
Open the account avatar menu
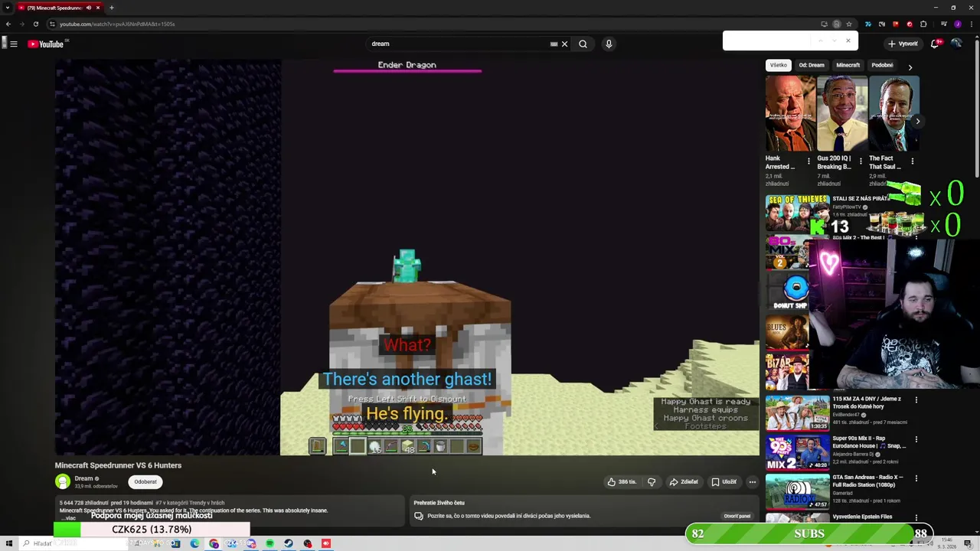pos(957,44)
